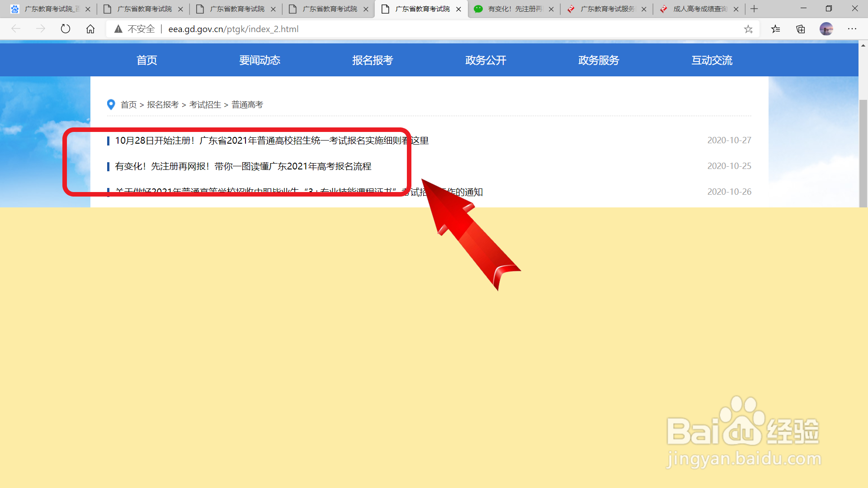This screenshot has height=488, width=868.
Task: Add this page to favorites star
Action: [748, 29]
